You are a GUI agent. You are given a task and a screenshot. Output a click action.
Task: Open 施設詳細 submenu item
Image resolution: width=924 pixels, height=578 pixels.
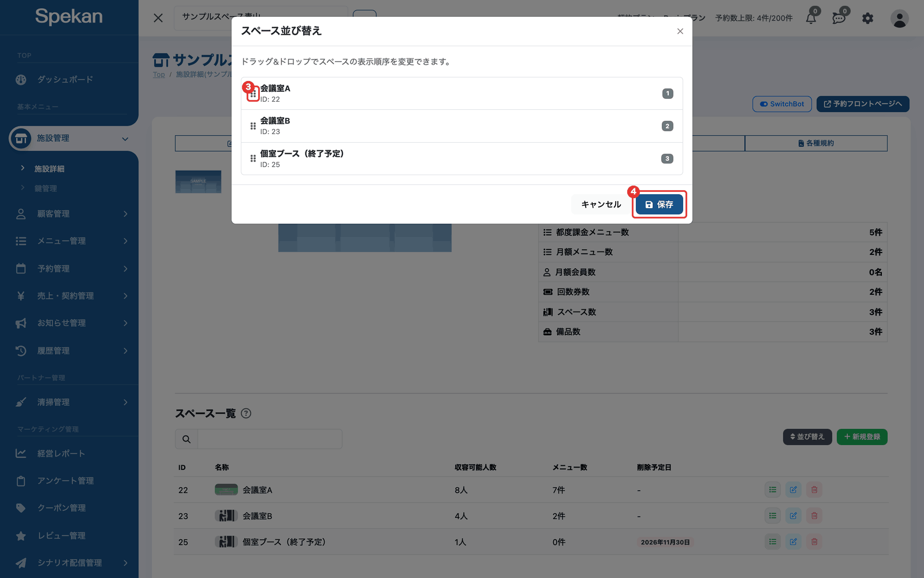49,169
